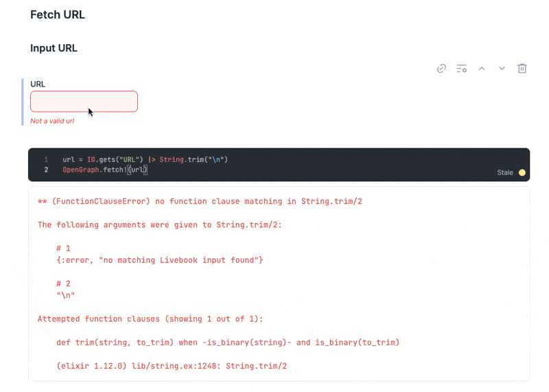Image resolution: width=549 pixels, height=392 pixels.
Task: Click the '# 1' argument label
Action: click(63, 249)
